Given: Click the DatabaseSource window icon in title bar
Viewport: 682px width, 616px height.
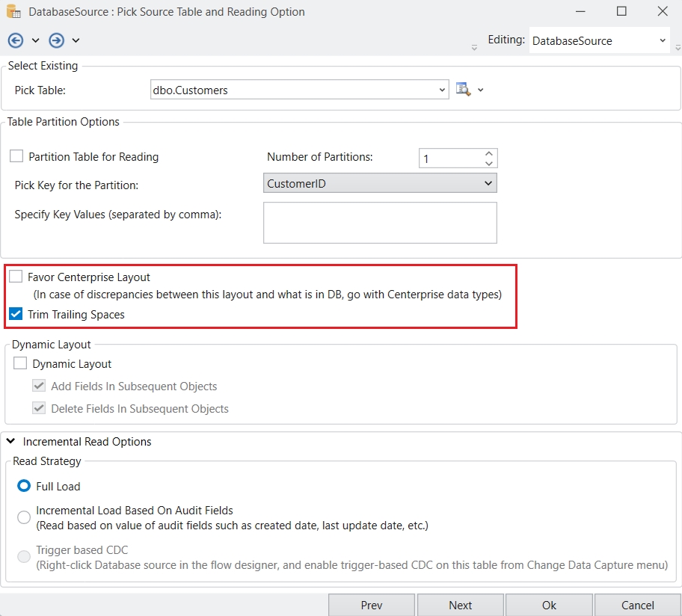Looking at the screenshot, I should tap(13, 12).
